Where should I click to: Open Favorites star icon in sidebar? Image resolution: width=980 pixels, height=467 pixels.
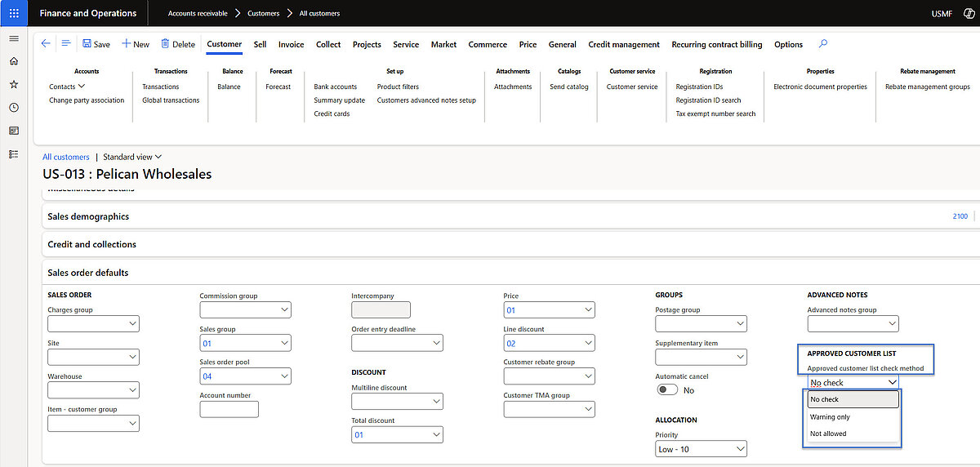(x=14, y=84)
